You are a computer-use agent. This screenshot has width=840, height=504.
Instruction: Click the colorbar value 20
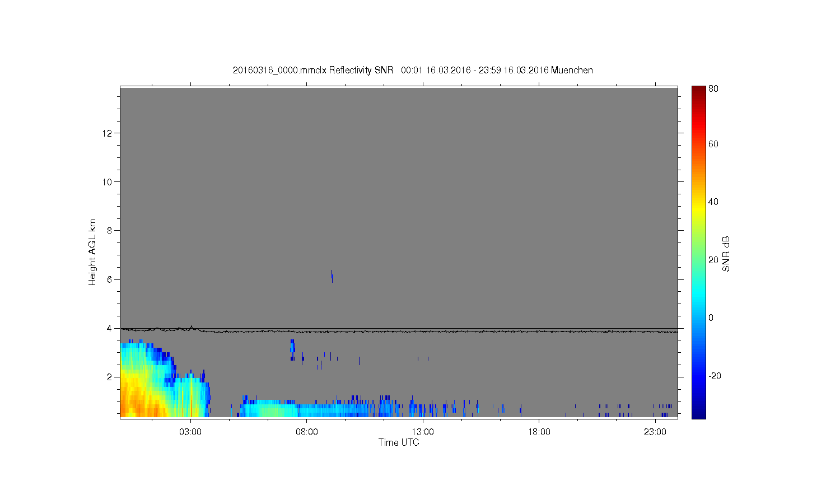(713, 260)
